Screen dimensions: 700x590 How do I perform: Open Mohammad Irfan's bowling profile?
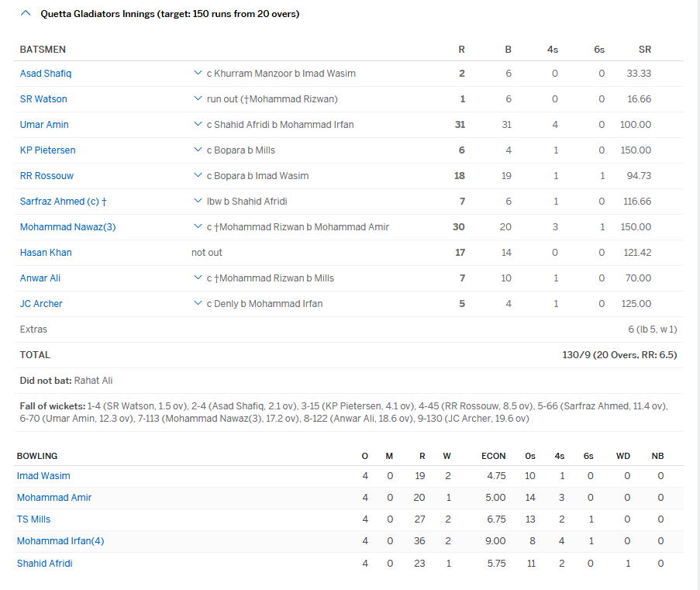(x=60, y=540)
